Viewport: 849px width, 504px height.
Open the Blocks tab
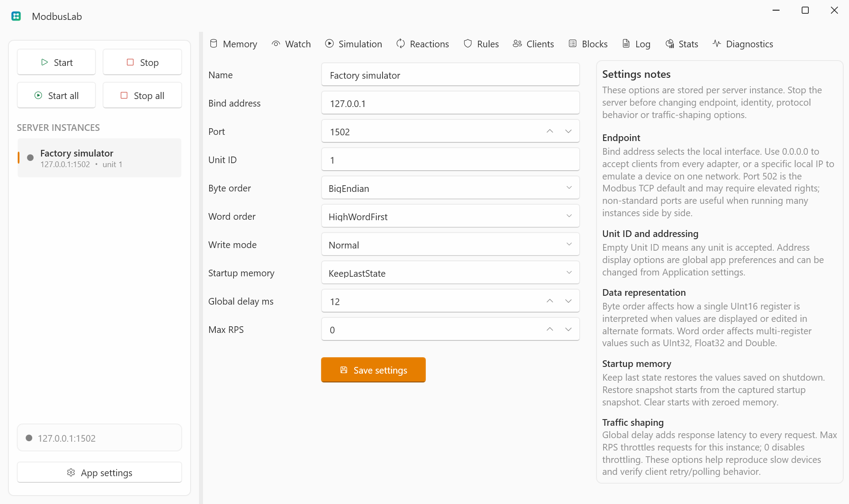[588, 44]
